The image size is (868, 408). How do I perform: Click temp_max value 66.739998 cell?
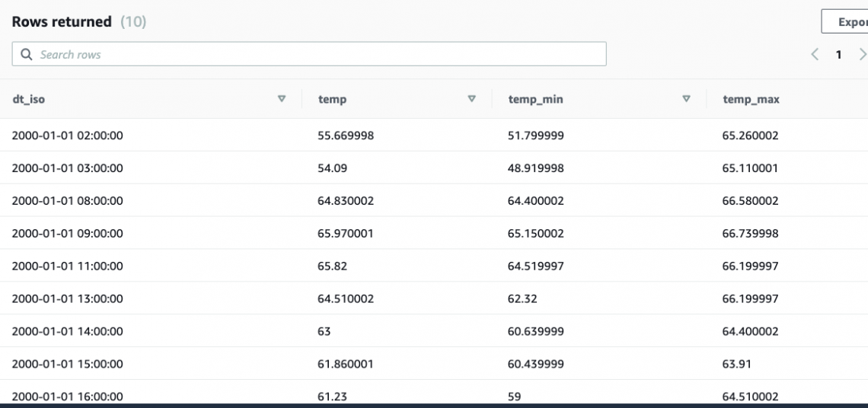tap(750, 234)
